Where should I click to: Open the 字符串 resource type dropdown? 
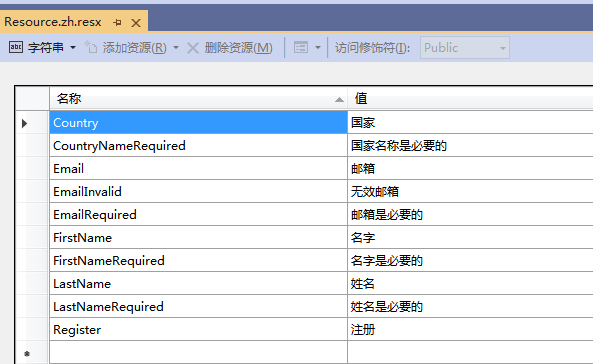pyautogui.click(x=73, y=48)
